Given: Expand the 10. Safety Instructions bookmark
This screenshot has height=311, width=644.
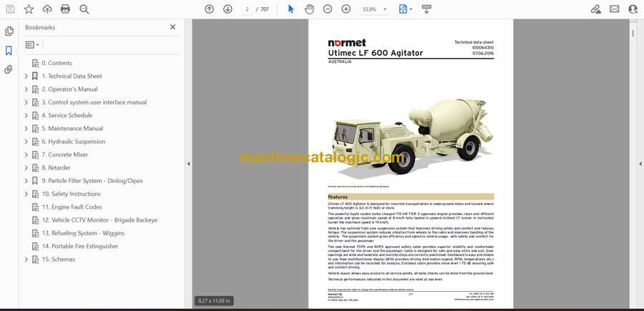Looking at the screenshot, I should click(26, 194).
